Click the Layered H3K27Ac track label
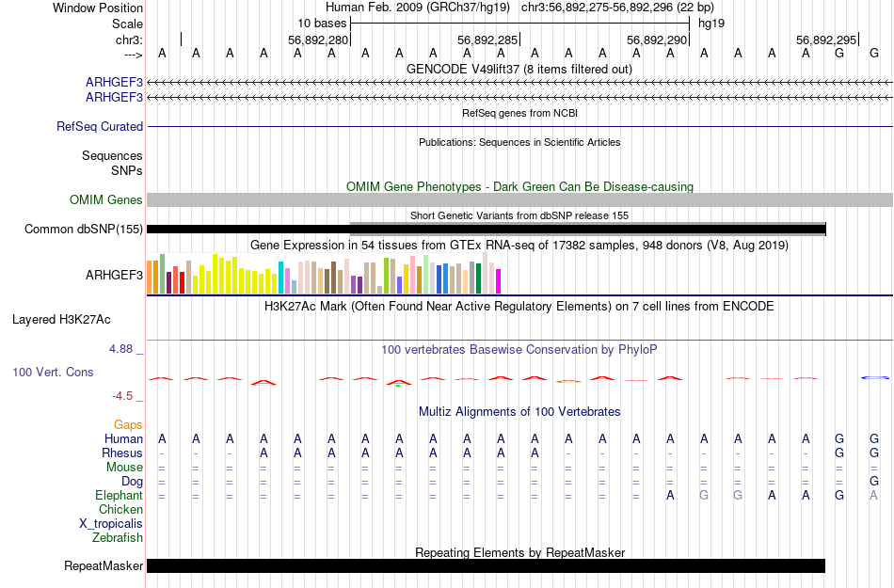Image resolution: width=894 pixels, height=588 pixels. [x=61, y=320]
